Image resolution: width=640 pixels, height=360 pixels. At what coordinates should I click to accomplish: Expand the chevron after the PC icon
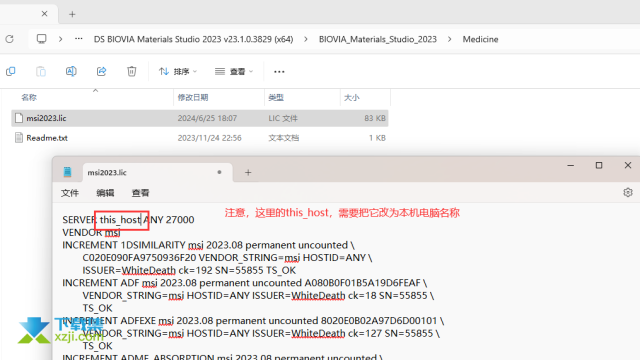[60, 39]
